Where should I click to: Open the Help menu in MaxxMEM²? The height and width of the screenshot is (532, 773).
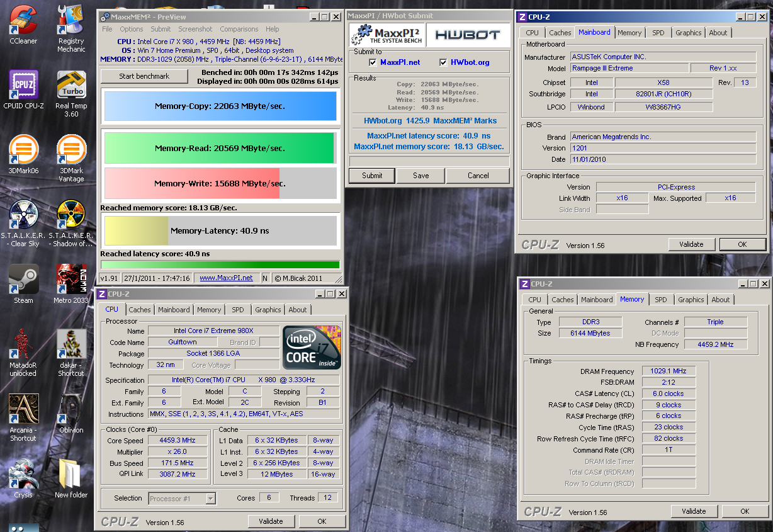[x=272, y=29]
